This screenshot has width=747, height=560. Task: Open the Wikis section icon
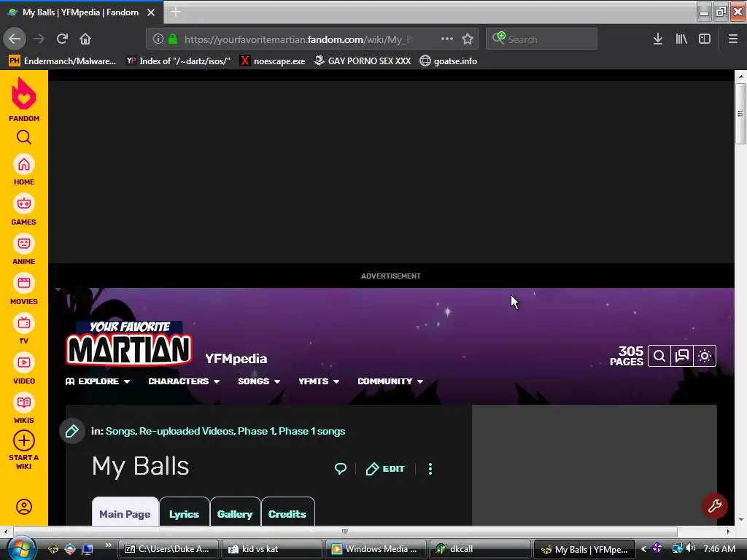(24, 402)
